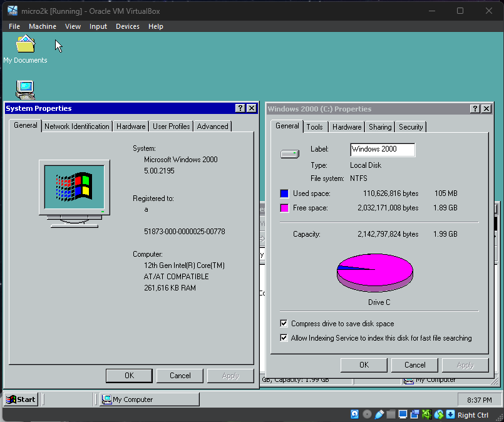
Task: Open the View menu
Action: point(73,26)
